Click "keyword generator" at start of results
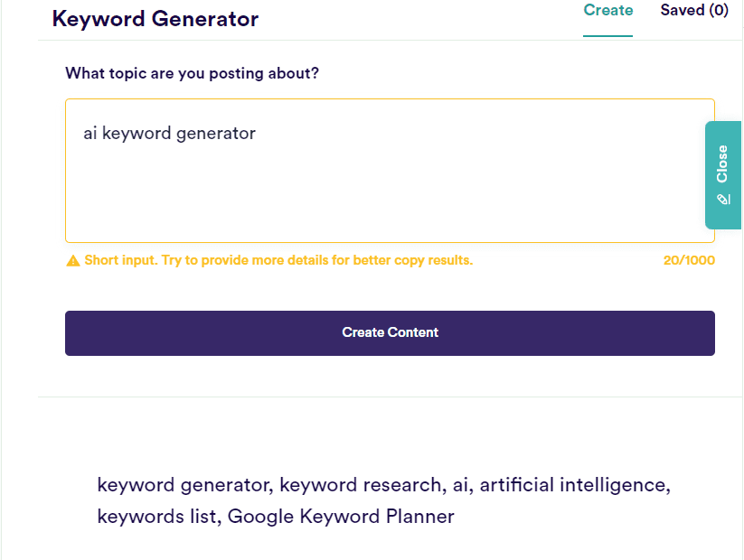The width and height of the screenshot is (744, 560). pyautogui.click(x=184, y=485)
